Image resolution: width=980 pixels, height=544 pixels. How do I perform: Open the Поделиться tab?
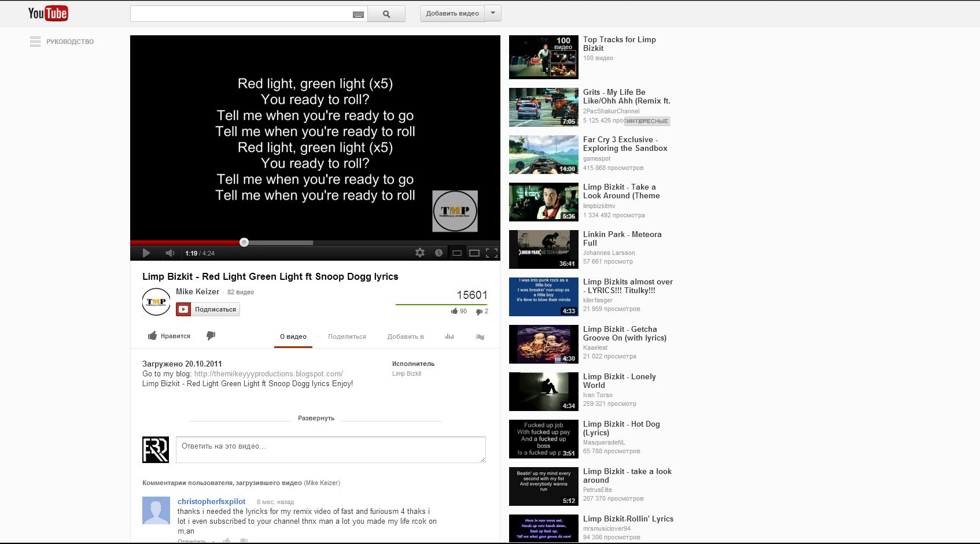click(x=347, y=336)
